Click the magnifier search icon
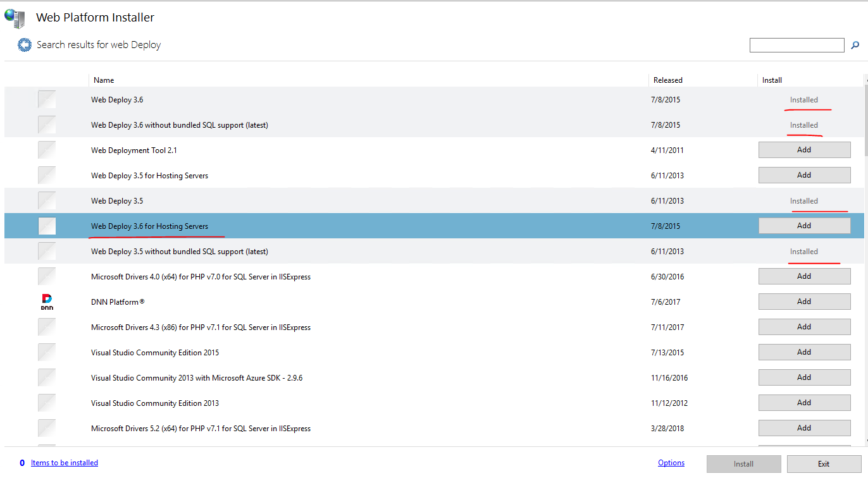 (855, 46)
